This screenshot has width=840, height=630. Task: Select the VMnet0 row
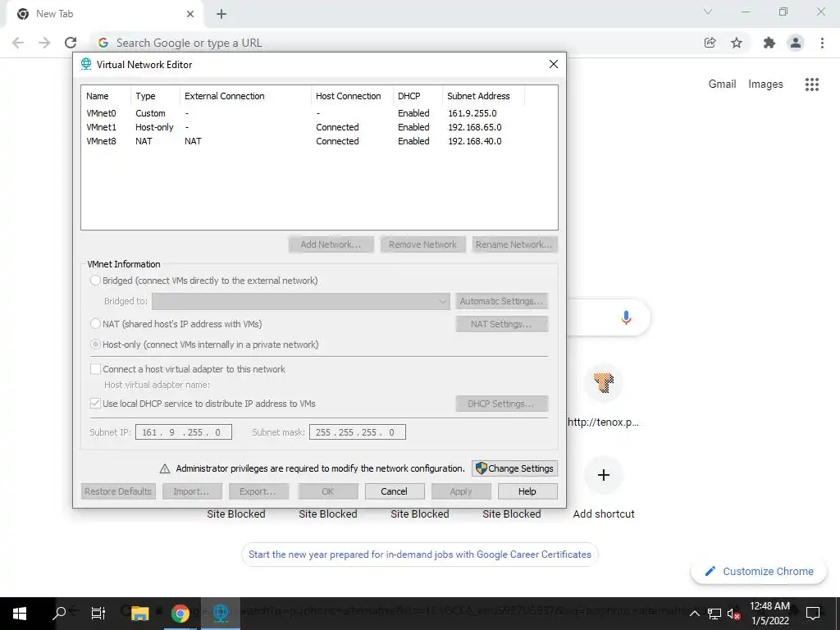tap(319, 113)
